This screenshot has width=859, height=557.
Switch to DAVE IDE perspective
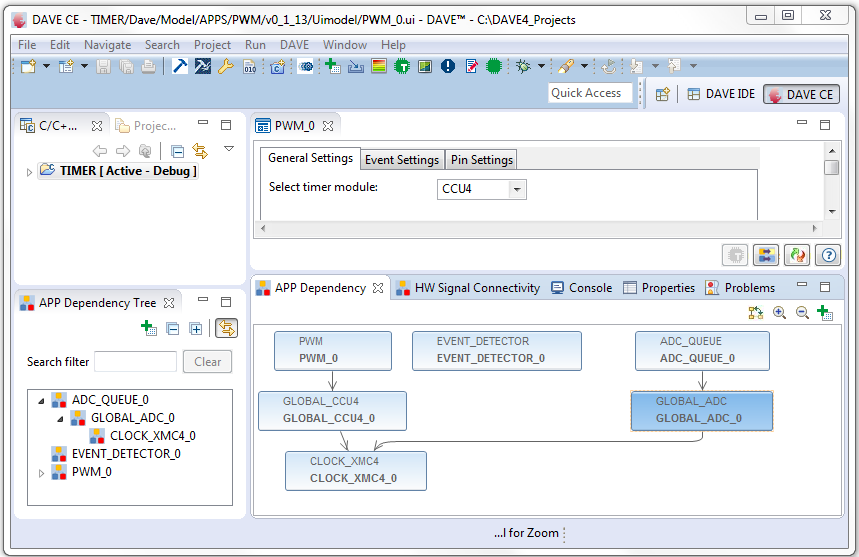[721, 94]
